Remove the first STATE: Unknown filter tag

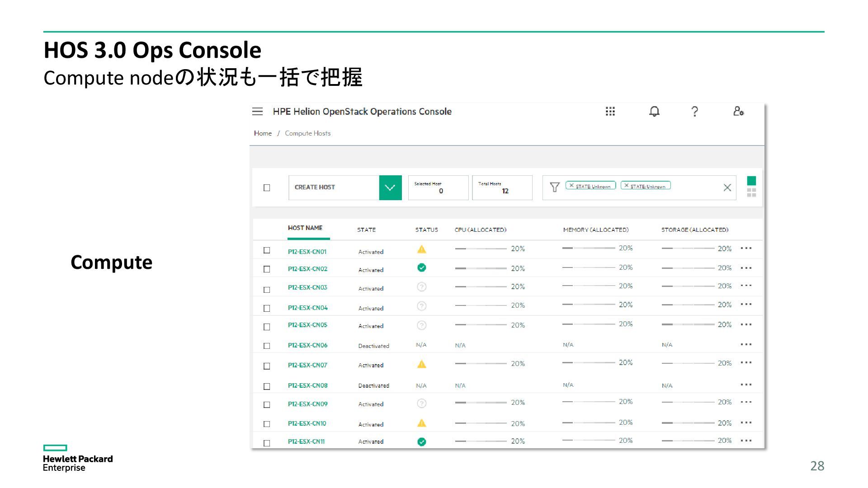click(571, 186)
